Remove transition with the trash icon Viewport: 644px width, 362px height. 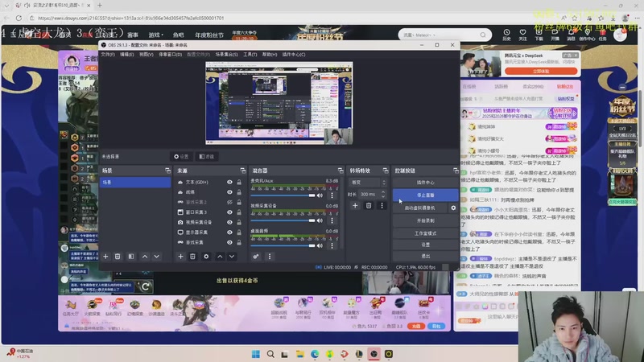(369, 206)
